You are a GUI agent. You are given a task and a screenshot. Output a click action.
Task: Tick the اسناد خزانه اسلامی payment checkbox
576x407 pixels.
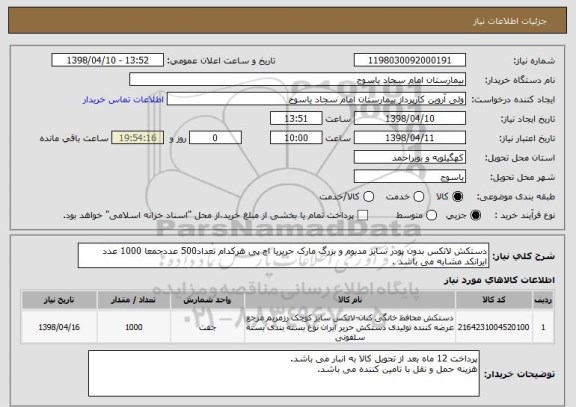click(x=363, y=216)
